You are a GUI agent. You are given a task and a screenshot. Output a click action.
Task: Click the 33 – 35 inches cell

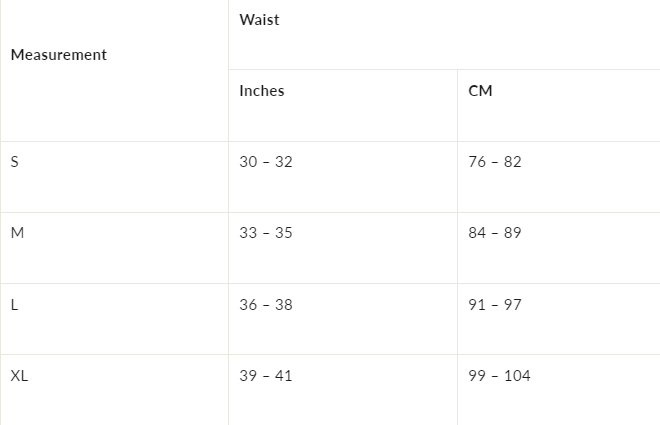pyautogui.click(x=266, y=233)
